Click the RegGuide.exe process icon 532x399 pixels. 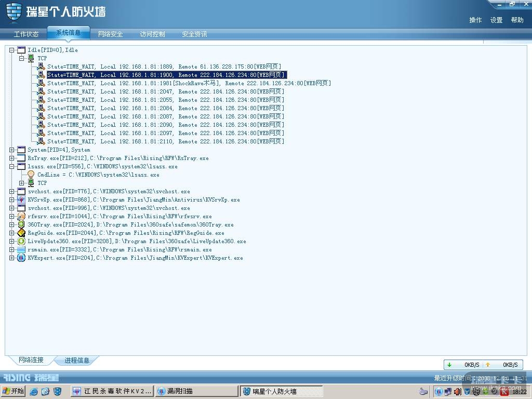pos(21,233)
